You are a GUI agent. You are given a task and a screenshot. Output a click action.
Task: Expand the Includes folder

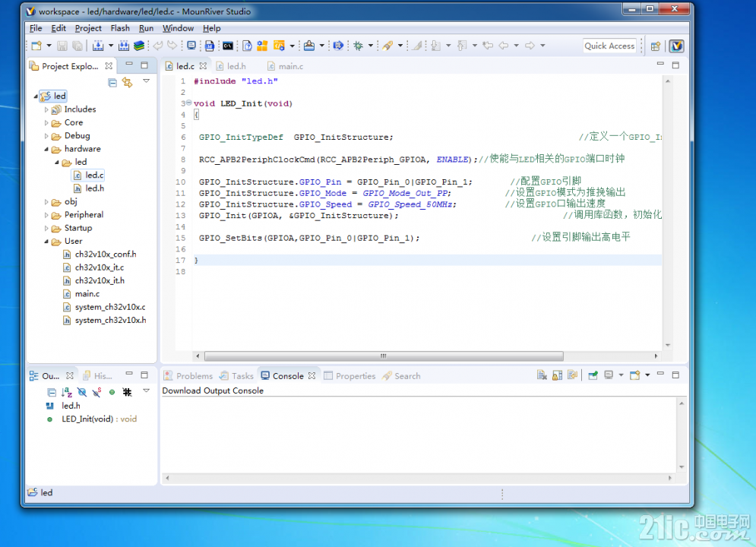[46, 110]
